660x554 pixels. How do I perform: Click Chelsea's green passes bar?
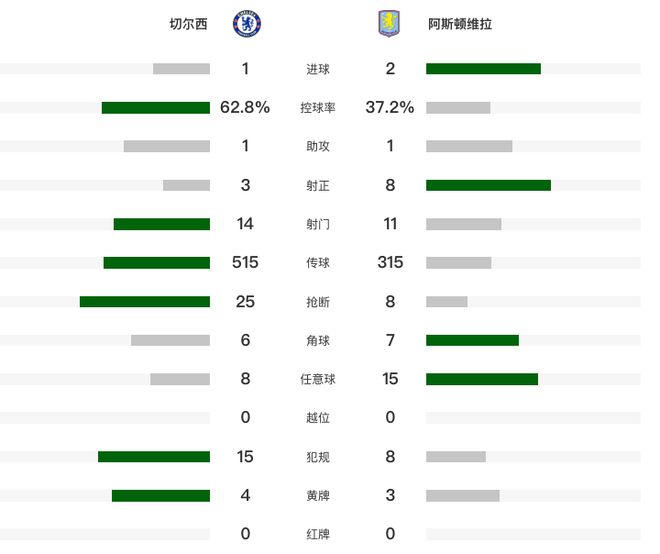(157, 262)
